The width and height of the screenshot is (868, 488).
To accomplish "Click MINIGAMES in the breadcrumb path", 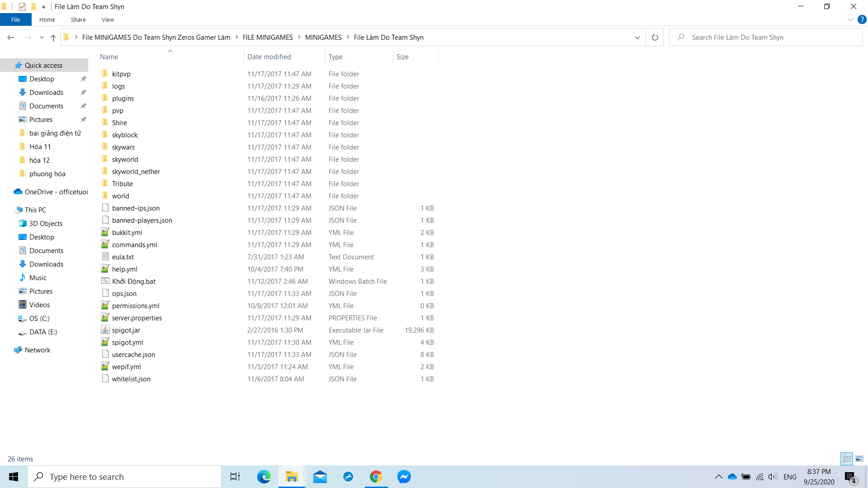I will 323,38.
